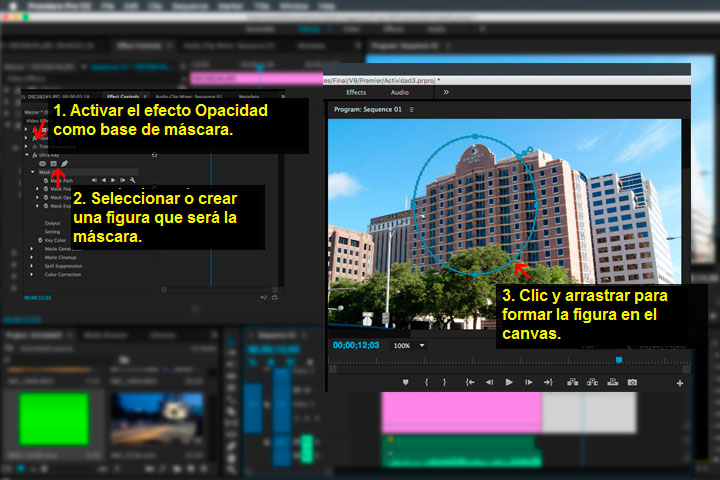The width and height of the screenshot is (720, 480).
Task: Go to In point
Action: coord(470,382)
